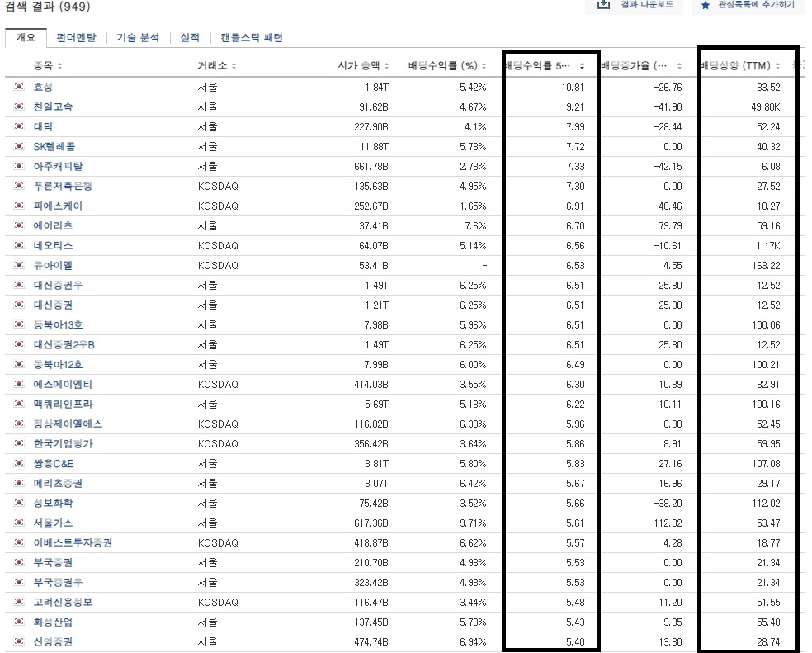Screen dimensions: 812x653
Task: Sort by 배당수익률 5년 평균 column arrow
Action: 582,66
